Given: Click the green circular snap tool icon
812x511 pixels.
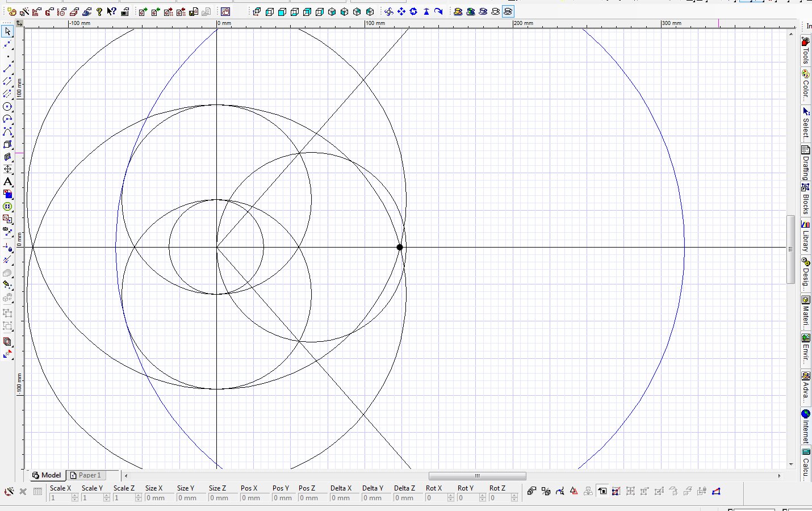Looking at the screenshot, I should pos(7,207).
